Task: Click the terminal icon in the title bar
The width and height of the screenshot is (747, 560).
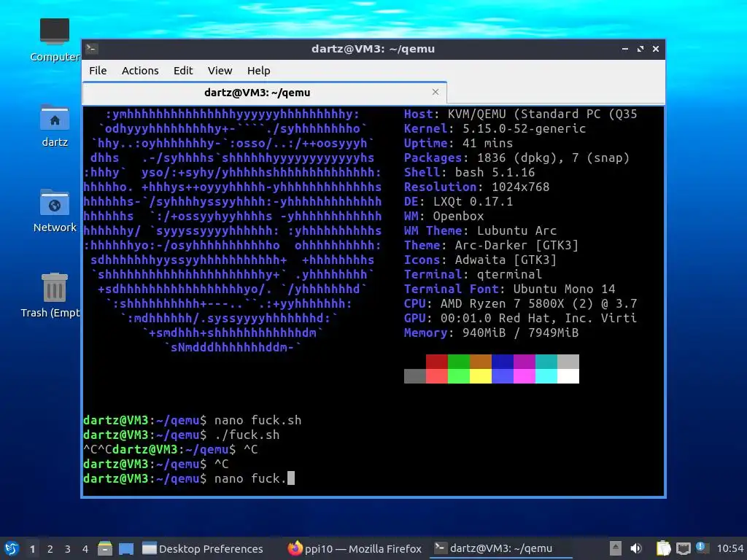Action: pyautogui.click(x=92, y=49)
